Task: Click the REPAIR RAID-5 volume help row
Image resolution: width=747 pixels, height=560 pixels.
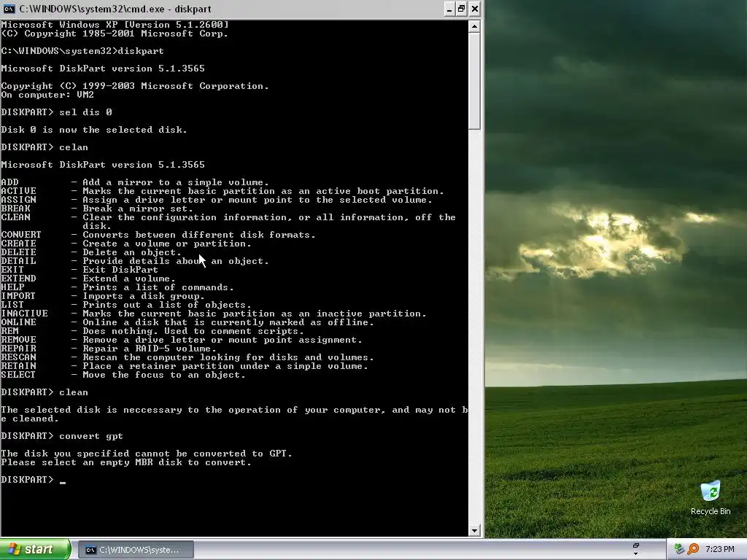Action: click(x=109, y=349)
